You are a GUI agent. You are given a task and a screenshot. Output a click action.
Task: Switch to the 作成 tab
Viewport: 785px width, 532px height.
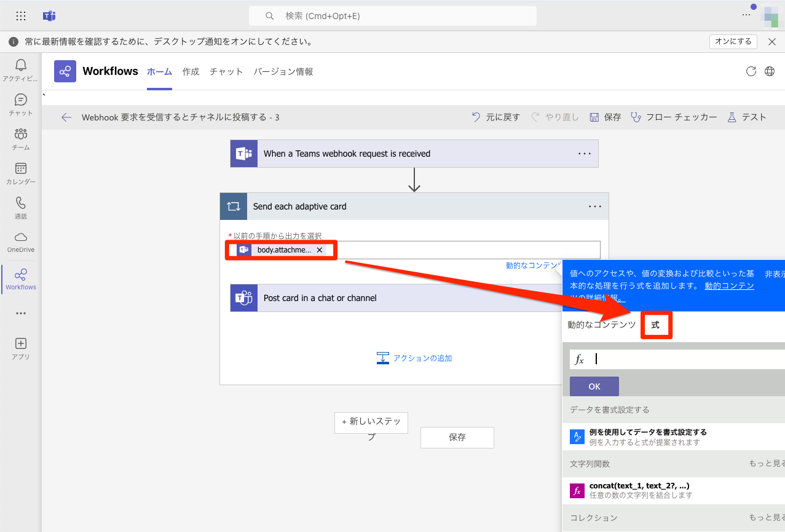pos(191,72)
